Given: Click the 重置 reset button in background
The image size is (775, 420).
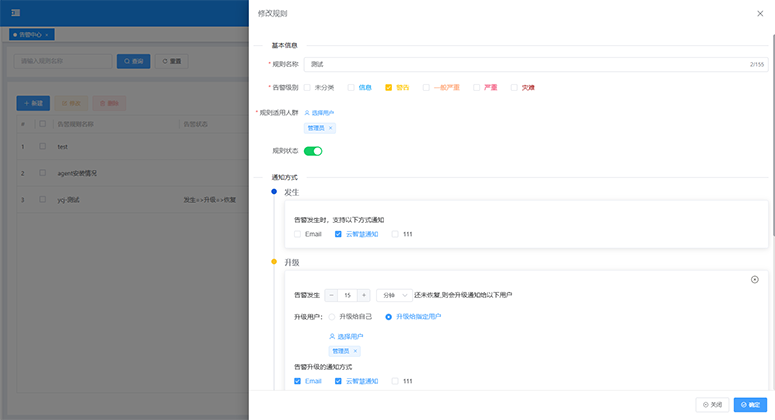Looking at the screenshot, I should [x=172, y=61].
